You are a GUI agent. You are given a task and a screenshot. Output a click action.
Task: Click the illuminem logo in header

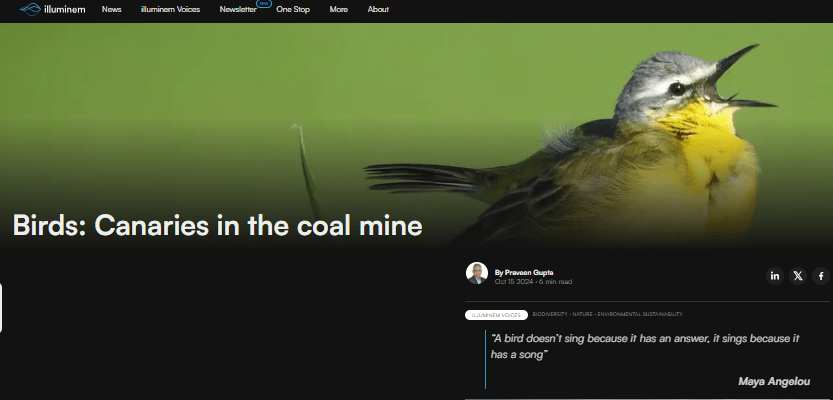click(50, 9)
